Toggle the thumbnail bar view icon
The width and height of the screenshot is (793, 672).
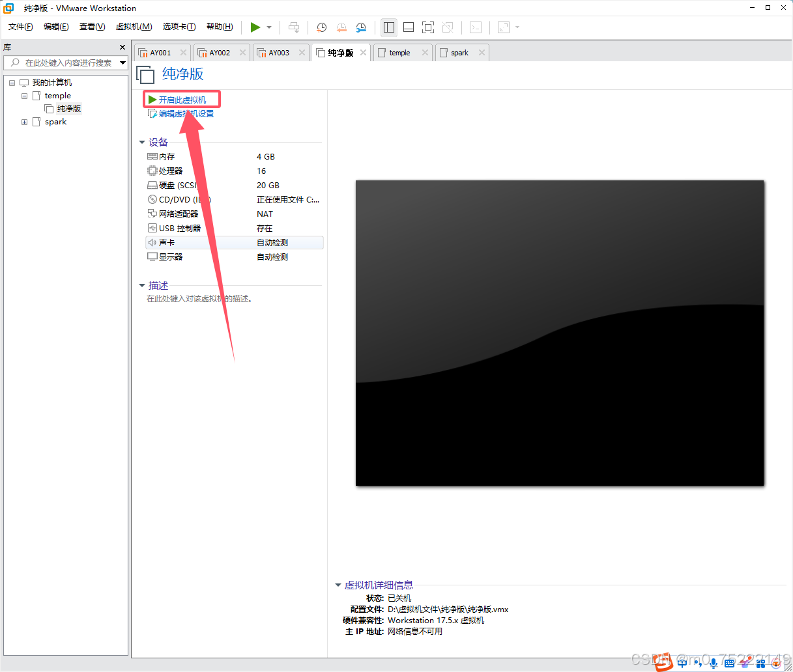coord(409,27)
